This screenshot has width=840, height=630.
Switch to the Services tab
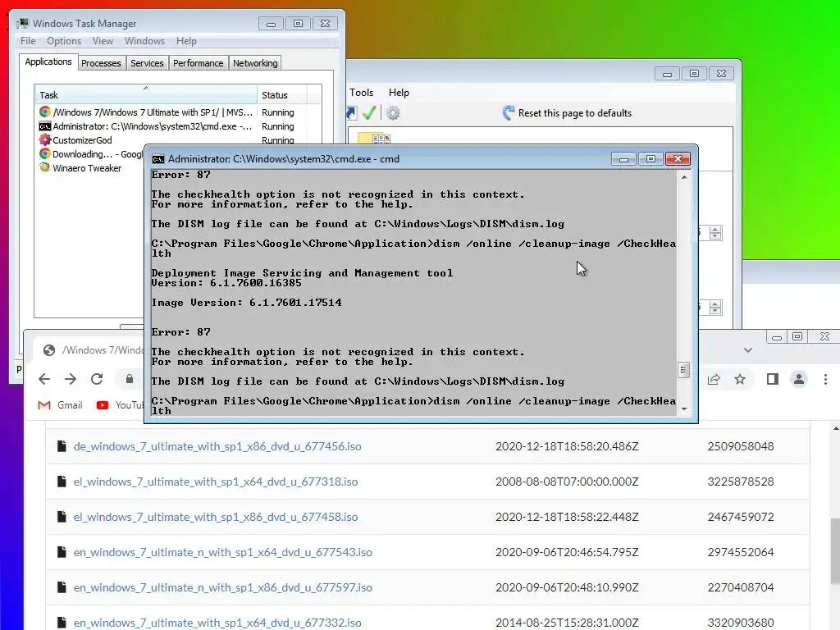pos(147,63)
